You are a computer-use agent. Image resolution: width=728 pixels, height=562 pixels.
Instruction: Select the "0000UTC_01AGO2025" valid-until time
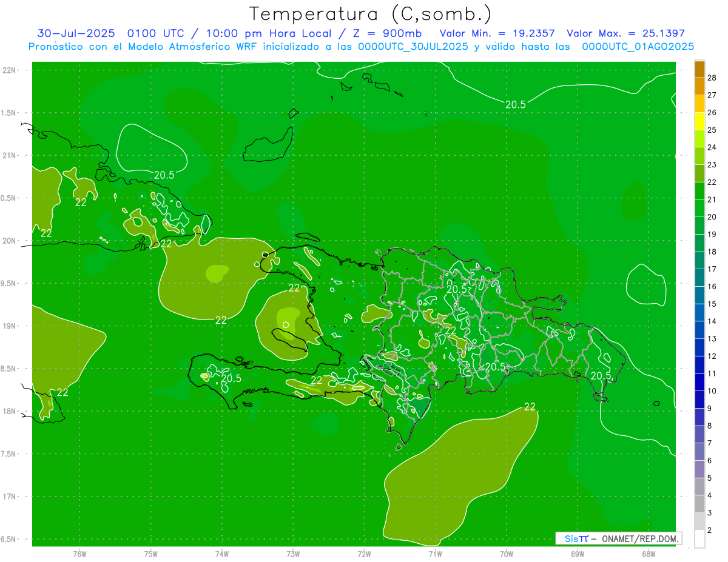click(x=638, y=47)
